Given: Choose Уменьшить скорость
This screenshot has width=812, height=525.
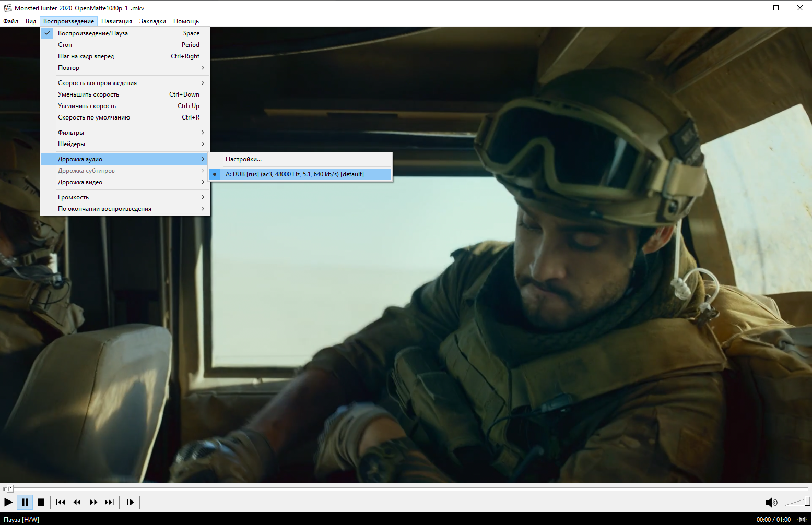Looking at the screenshot, I should (125, 94).
